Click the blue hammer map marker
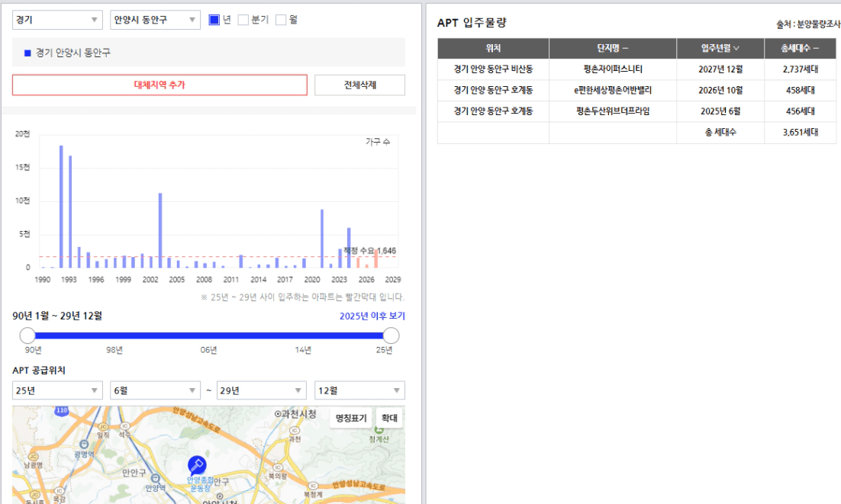This screenshot has height=504, width=841. tap(197, 465)
